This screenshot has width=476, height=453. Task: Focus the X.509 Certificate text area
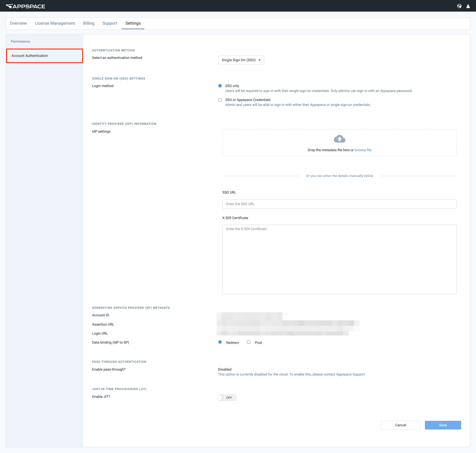[x=340, y=259]
